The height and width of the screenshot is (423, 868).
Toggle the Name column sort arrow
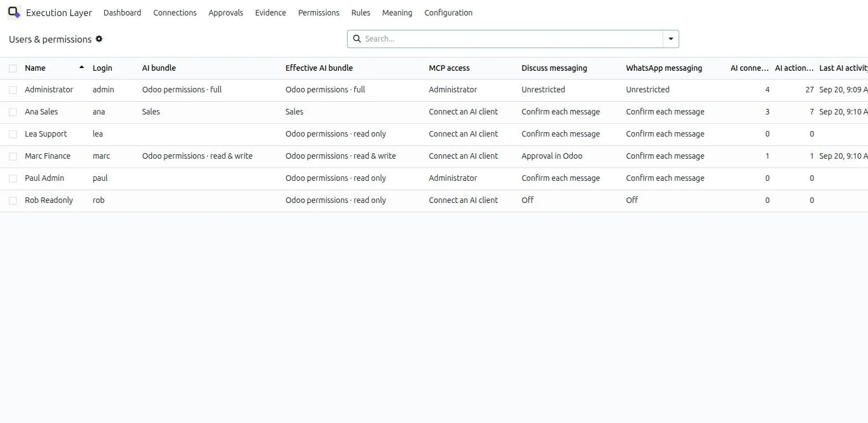click(82, 67)
